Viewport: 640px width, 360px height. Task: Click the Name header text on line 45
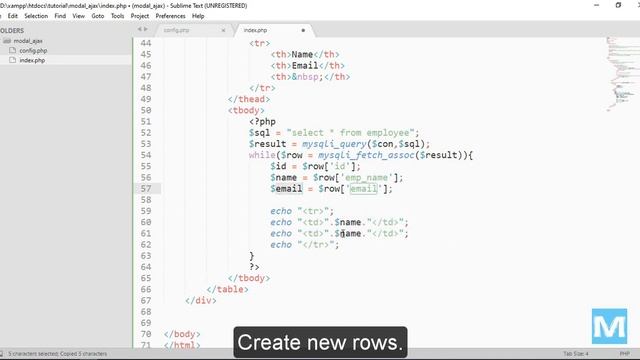tap(302, 54)
